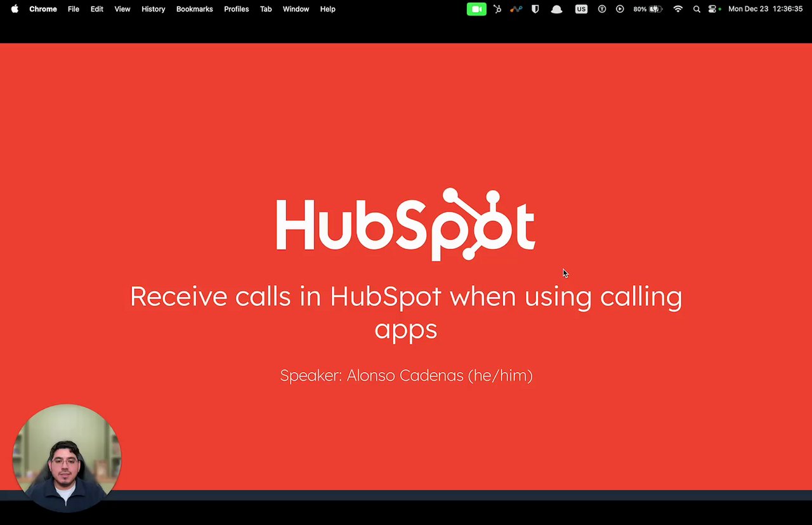Open the Apple menu
This screenshot has width=812, height=525.
point(15,9)
